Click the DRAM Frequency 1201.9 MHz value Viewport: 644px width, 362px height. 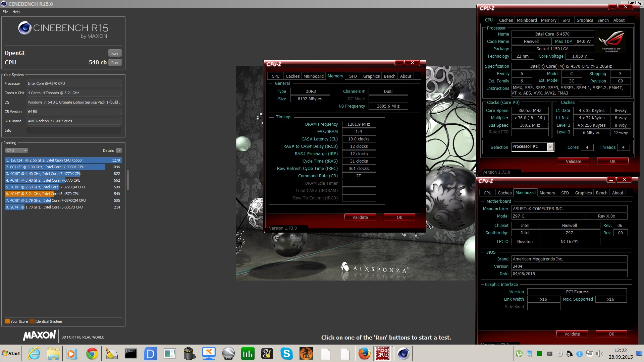[359, 124]
